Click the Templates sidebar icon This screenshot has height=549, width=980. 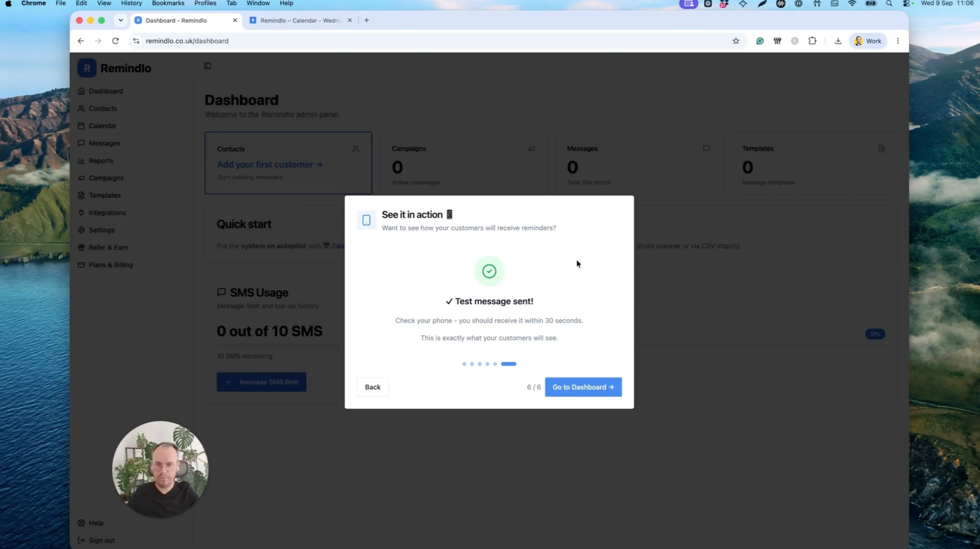point(81,195)
